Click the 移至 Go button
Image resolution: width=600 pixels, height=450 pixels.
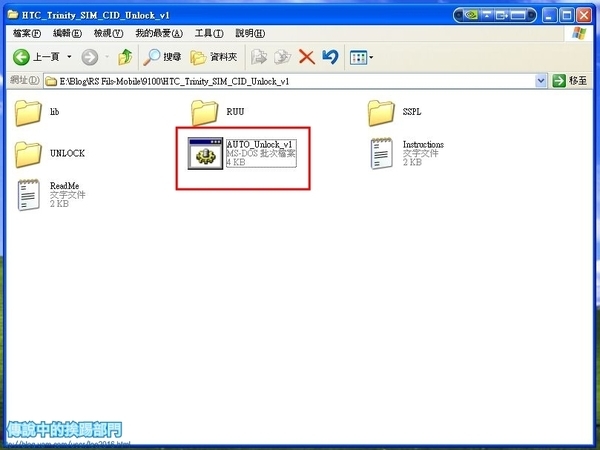pos(570,81)
